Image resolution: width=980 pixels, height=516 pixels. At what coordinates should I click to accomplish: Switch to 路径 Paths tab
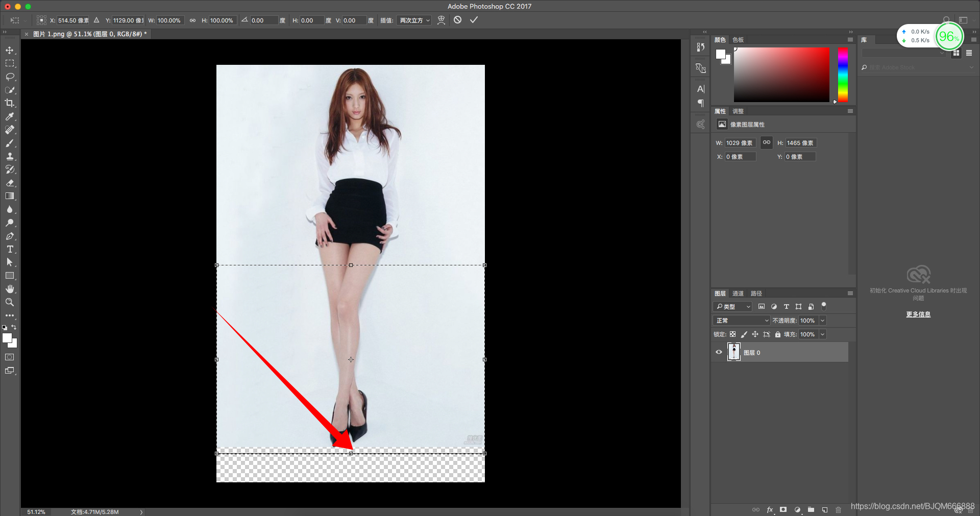tap(756, 293)
